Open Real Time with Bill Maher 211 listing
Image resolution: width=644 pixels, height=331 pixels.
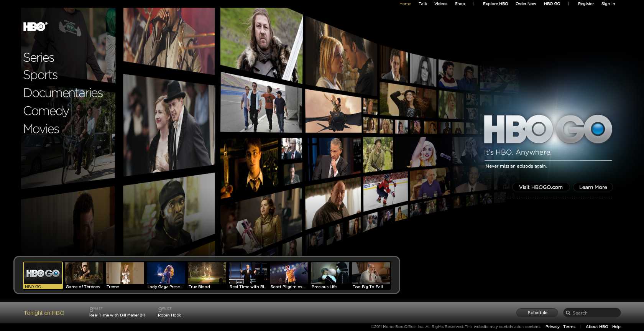117,315
